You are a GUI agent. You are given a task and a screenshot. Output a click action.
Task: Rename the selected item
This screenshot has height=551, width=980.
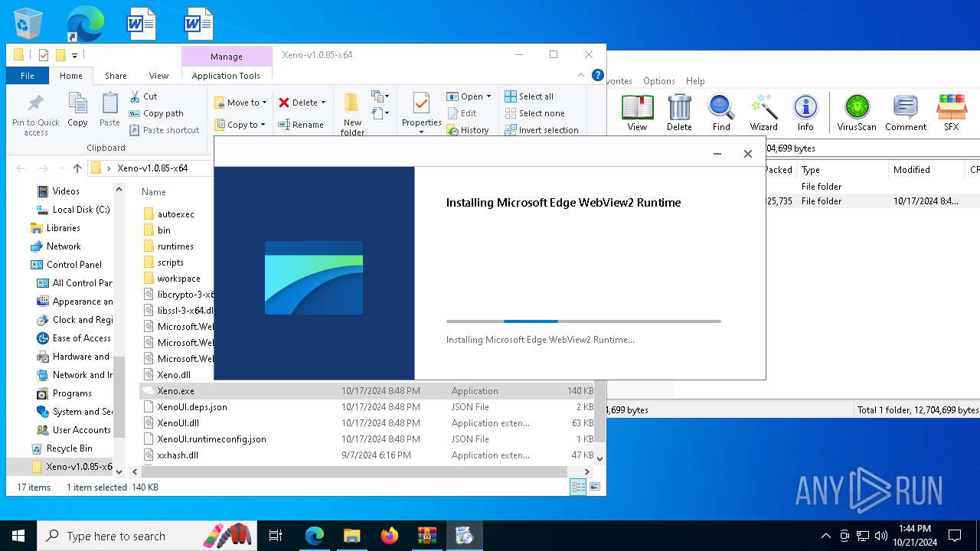pos(300,125)
